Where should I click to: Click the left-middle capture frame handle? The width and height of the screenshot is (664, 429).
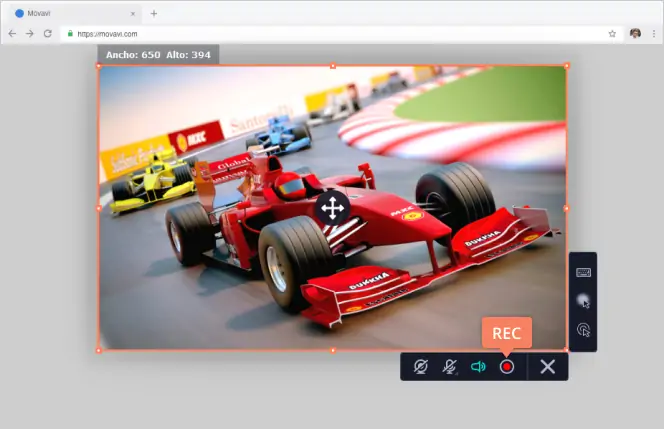(99, 208)
